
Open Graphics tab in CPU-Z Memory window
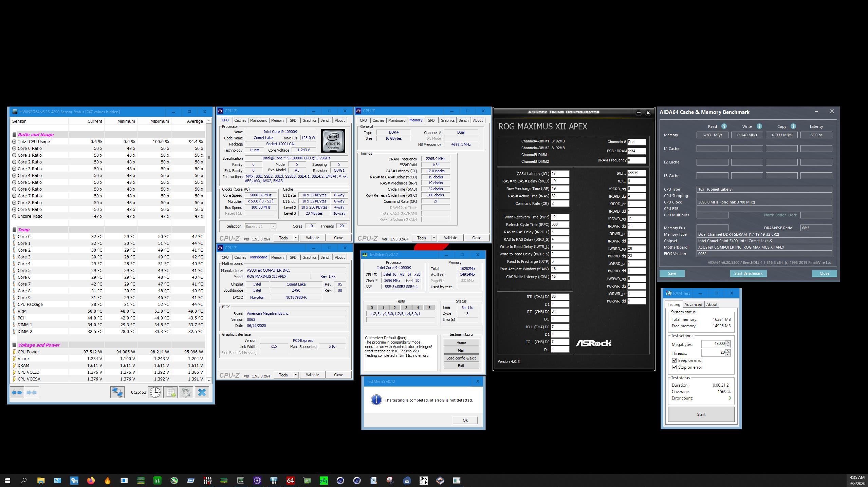(x=447, y=120)
